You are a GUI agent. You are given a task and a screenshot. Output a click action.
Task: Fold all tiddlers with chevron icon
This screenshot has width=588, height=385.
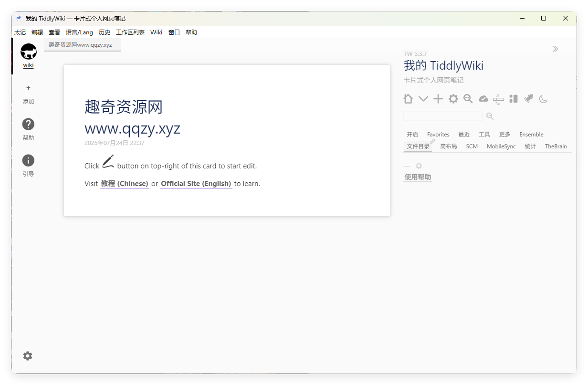pyautogui.click(x=423, y=99)
